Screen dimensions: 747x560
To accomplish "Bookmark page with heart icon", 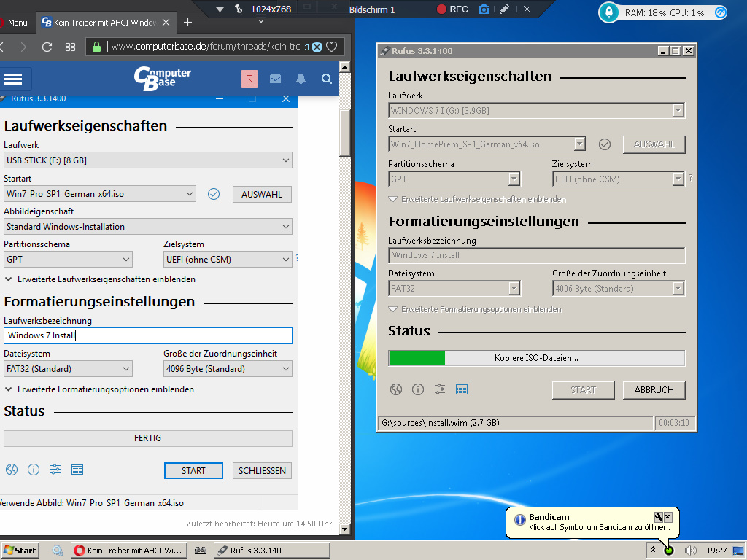I will click(x=332, y=47).
